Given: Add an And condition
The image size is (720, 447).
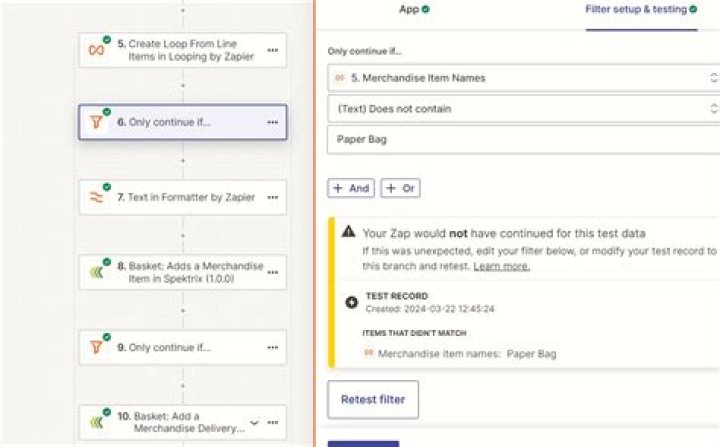Looking at the screenshot, I should point(351,188).
